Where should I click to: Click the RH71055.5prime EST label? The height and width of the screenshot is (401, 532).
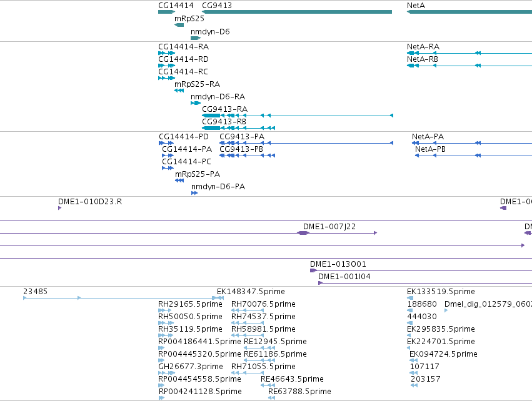pos(263,367)
